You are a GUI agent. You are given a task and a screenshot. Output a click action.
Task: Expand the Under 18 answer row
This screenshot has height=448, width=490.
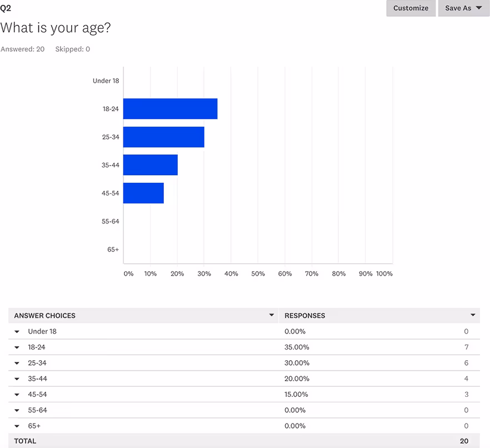(x=16, y=331)
